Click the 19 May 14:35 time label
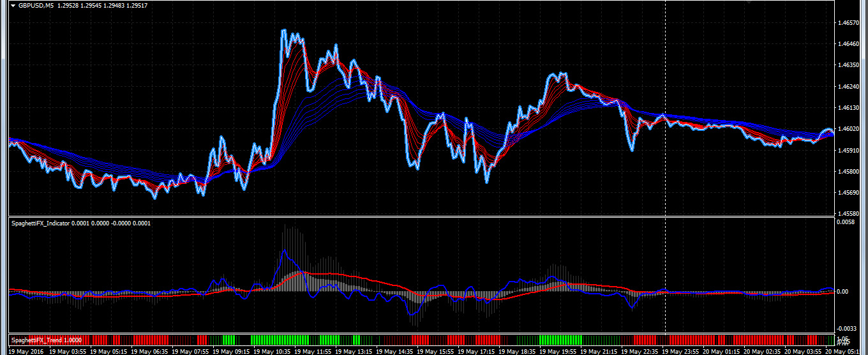Screen dimensions: 868x355 394,351
